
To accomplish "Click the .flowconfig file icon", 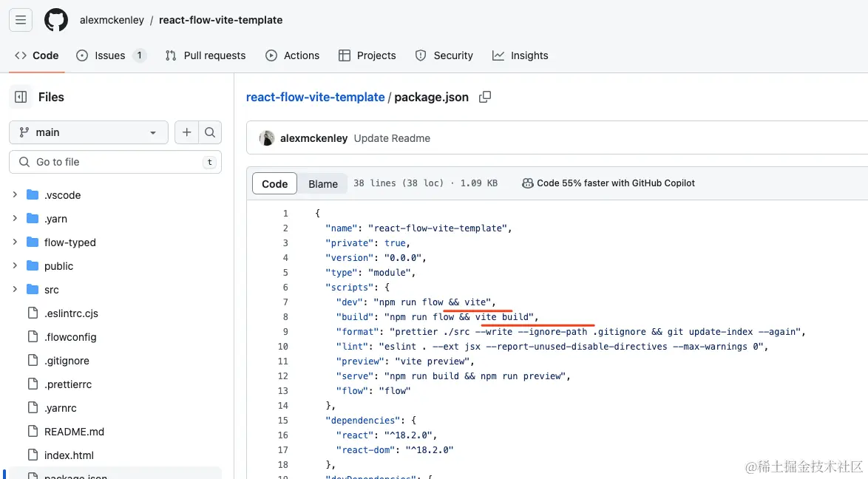I will point(33,336).
